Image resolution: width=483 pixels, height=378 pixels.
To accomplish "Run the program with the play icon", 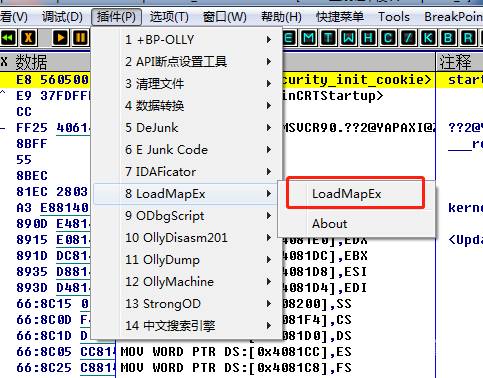I will [60, 38].
